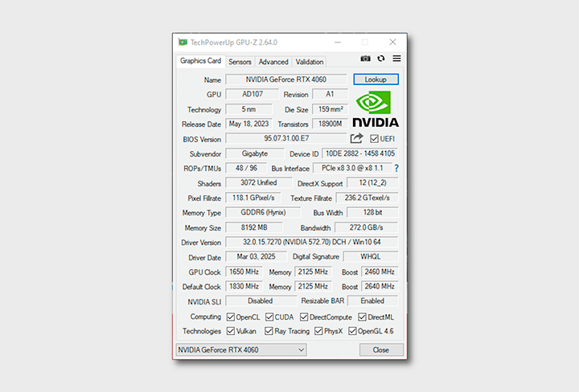Click the Digital Signature field WHQL

pyautogui.click(x=371, y=257)
